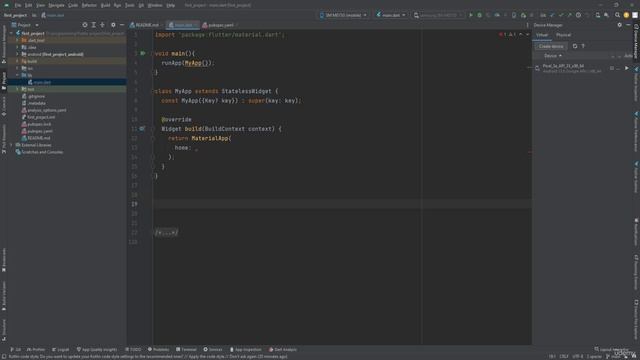The width and height of the screenshot is (640, 360).
Task: Launch the Pixel 3a emulator play button
Action: click(x=627, y=68)
